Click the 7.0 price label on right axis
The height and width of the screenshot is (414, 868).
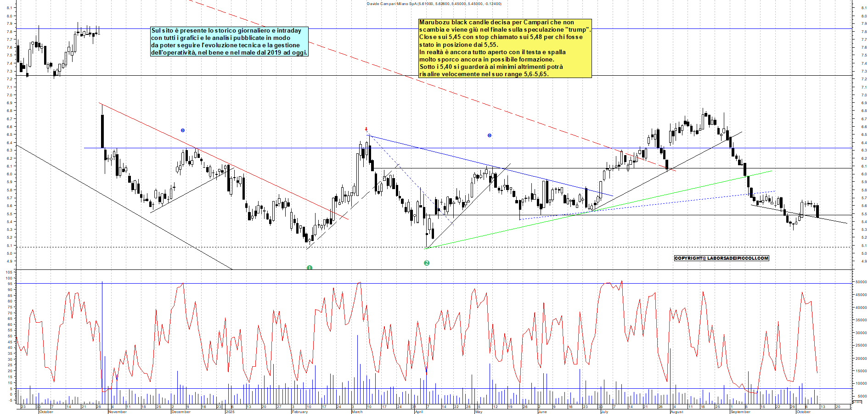tap(863, 95)
